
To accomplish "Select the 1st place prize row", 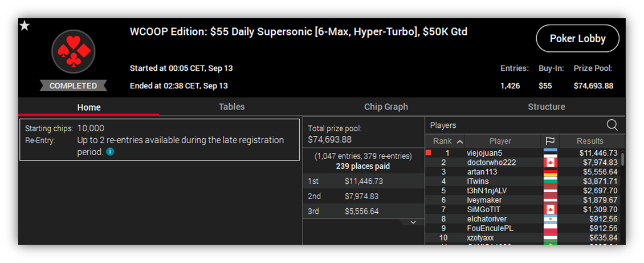I will pos(364,181).
